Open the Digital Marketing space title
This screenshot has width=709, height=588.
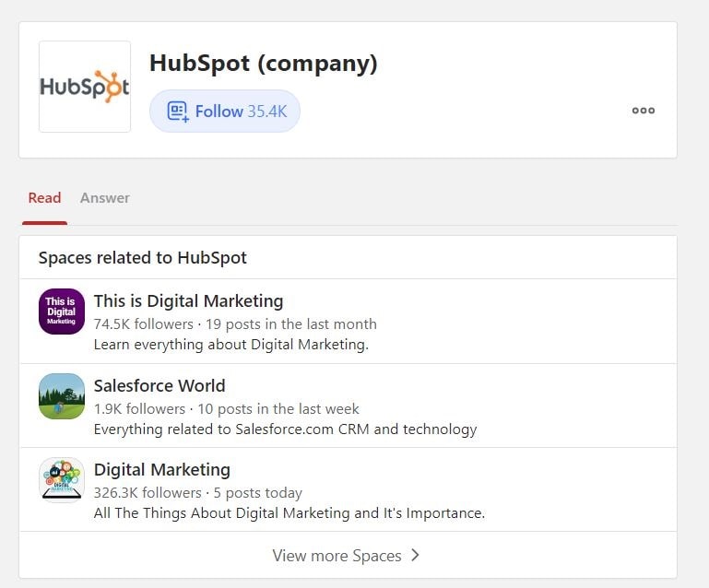(162, 470)
